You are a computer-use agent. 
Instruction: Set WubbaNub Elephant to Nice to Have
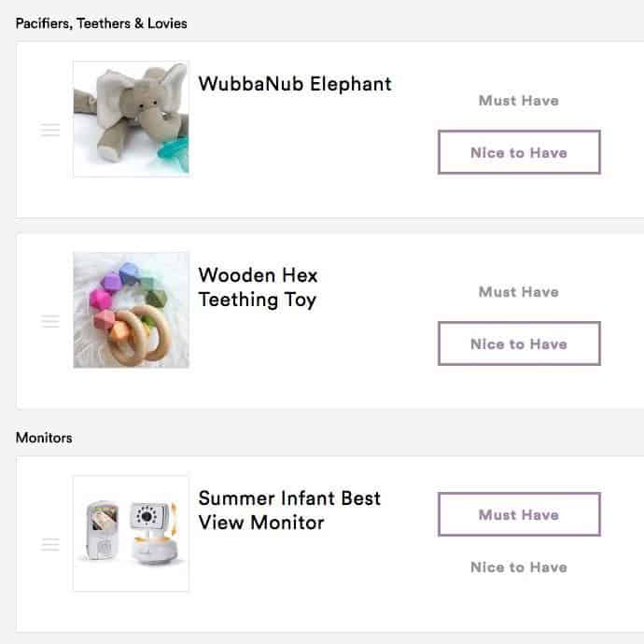pyautogui.click(x=519, y=152)
